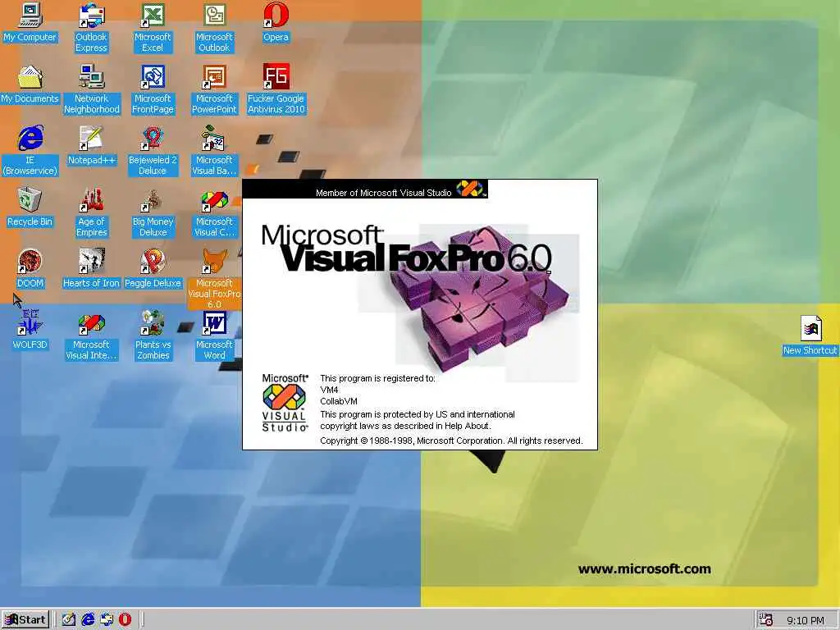Click the system tray scheduler icon
Image resolution: width=840 pixels, height=630 pixels.
pyautogui.click(x=766, y=620)
